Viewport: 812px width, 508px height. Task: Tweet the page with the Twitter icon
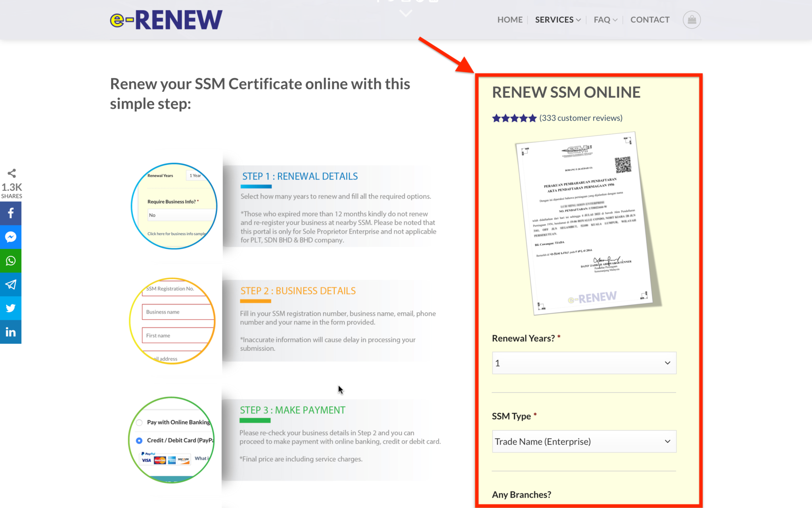tap(11, 308)
